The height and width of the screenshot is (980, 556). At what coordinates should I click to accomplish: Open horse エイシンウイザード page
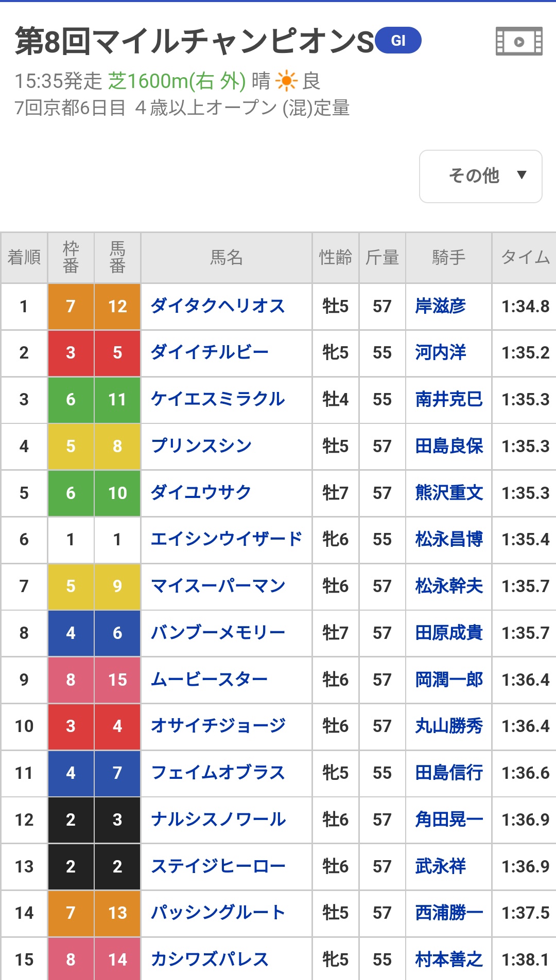(x=226, y=540)
